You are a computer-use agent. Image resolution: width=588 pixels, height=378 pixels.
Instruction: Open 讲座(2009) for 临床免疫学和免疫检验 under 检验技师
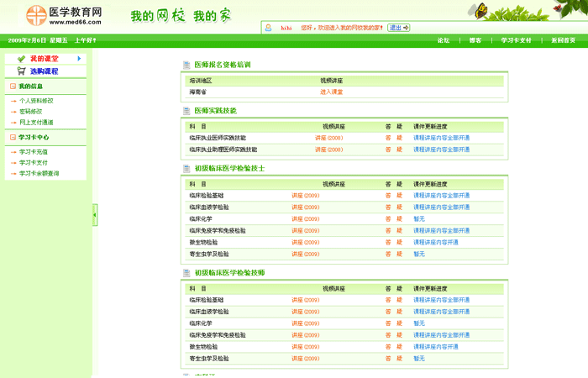click(x=306, y=335)
